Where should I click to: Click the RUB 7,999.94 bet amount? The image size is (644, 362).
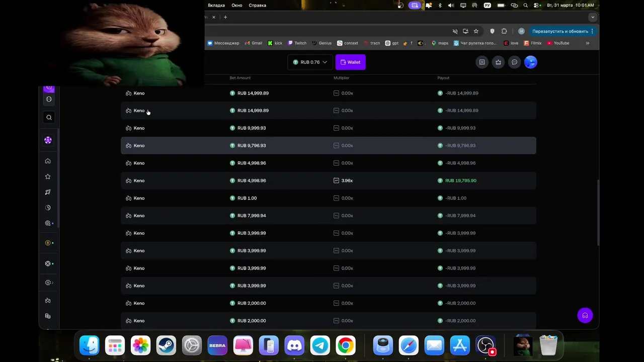point(248,216)
